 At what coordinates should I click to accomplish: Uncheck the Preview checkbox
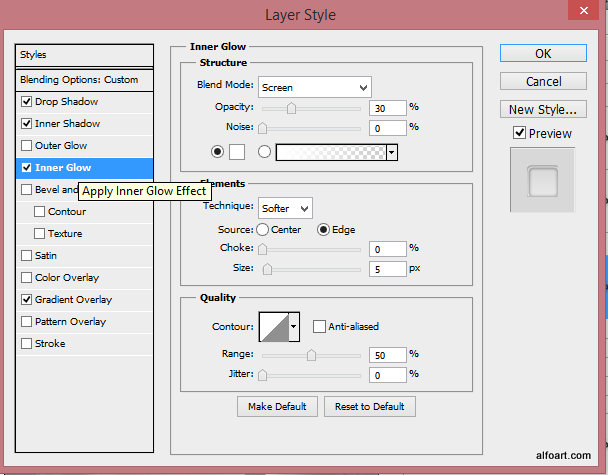[519, 133]
